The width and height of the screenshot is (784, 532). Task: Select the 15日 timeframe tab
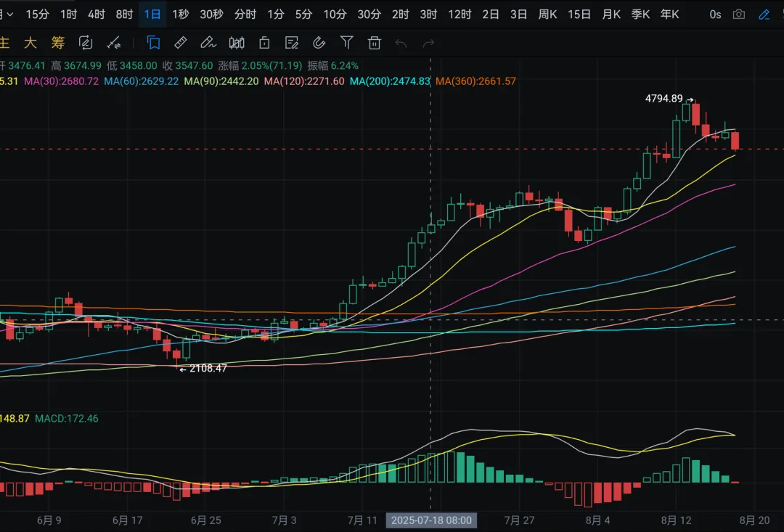[x=579, y=15]
